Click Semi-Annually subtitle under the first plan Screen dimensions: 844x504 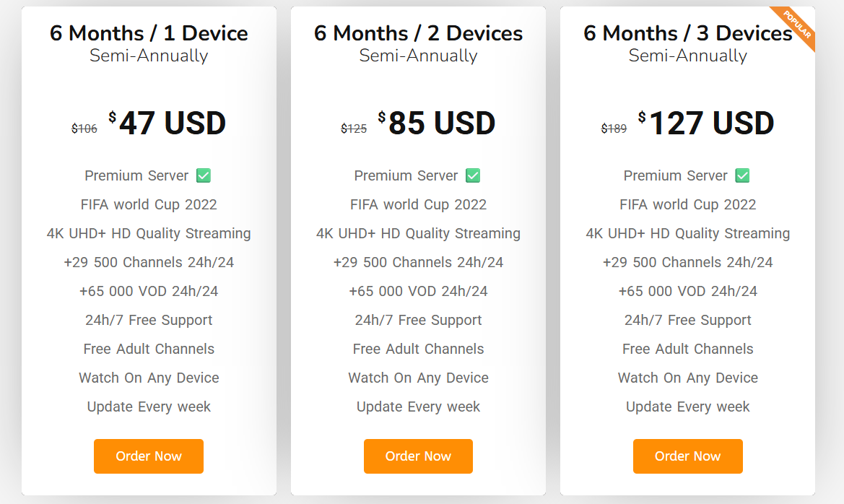click(x=148, y=55)
